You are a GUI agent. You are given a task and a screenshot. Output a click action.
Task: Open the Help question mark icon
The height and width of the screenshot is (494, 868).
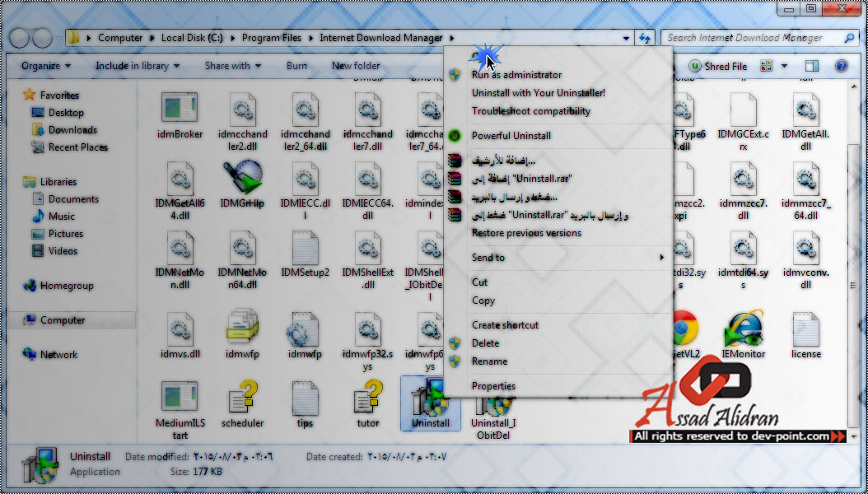(841, 66)
